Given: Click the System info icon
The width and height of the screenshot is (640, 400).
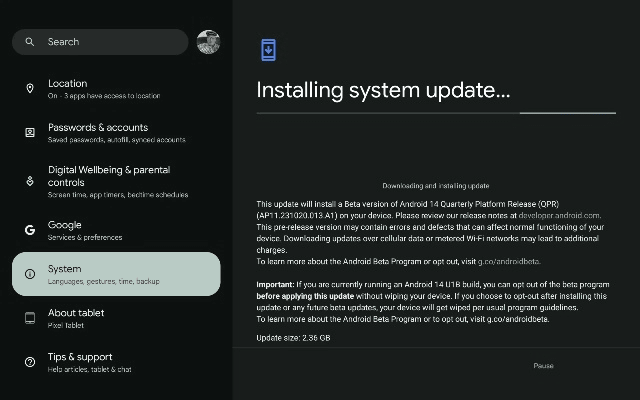Looking at the screenshot, I should tap(30, 274).
